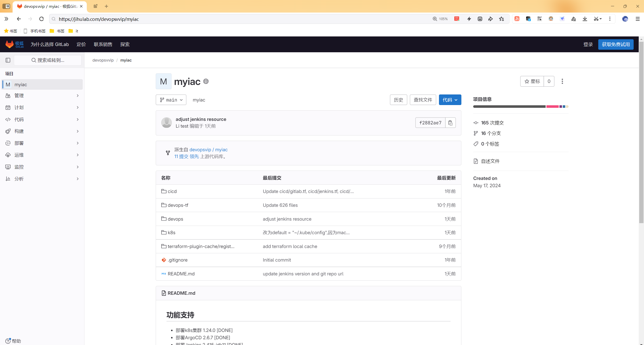Click the 登录 sign-in link
The width and height of the screenshot is (644, 345).
pos(588,44)
